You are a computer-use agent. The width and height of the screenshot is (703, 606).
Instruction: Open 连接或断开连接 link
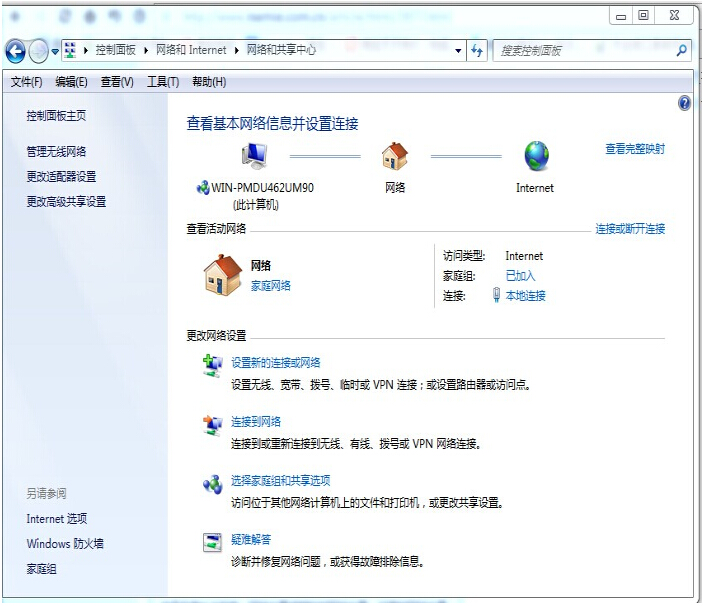coord(630,229)
